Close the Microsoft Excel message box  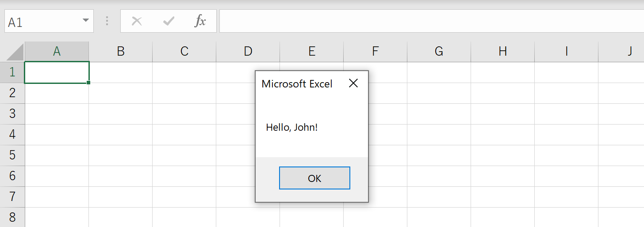coord(353,83)
